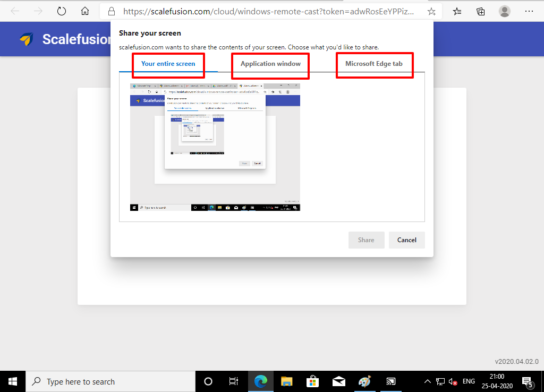Show hidden system tray icons
Image resolution: width=544 pixels, height=392 pixels.
click(x=428, y=381)
